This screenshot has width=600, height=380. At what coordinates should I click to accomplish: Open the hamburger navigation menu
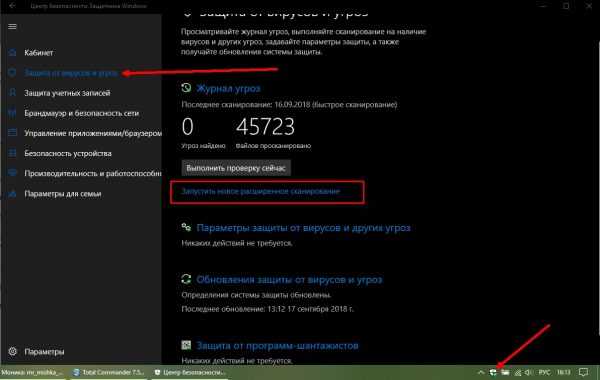pyautogui.click(x=12, y=26)
